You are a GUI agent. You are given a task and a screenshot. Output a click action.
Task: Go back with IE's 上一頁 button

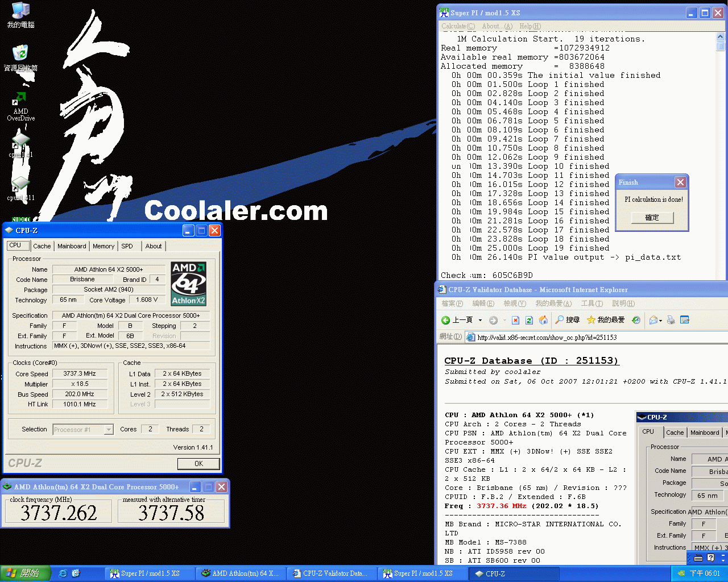(x=457, y=320)
